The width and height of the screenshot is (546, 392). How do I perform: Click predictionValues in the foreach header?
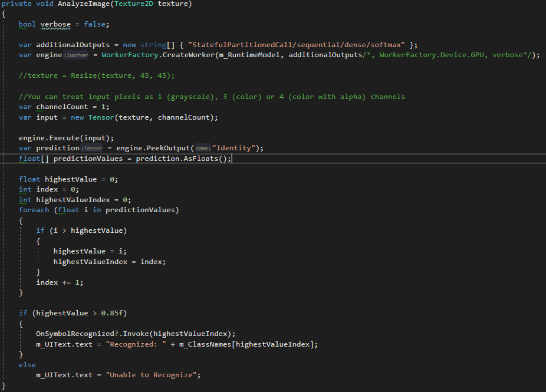[x=140, y=210]
